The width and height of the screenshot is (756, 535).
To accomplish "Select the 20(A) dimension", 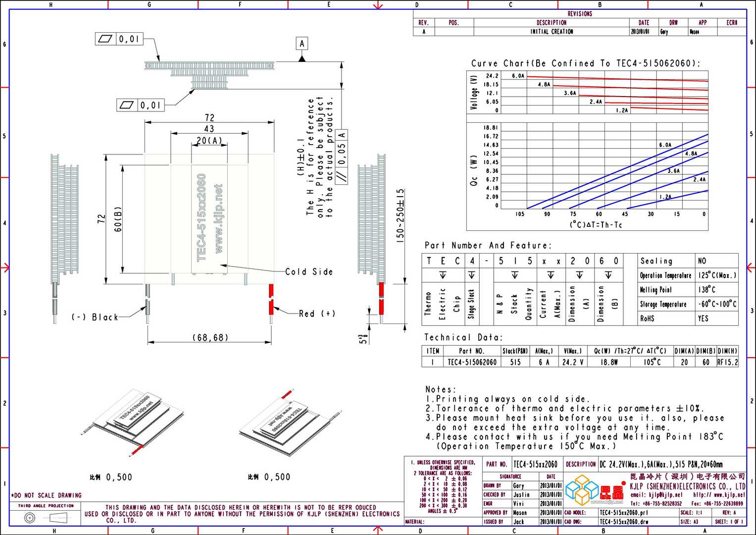I will (209, 141).
